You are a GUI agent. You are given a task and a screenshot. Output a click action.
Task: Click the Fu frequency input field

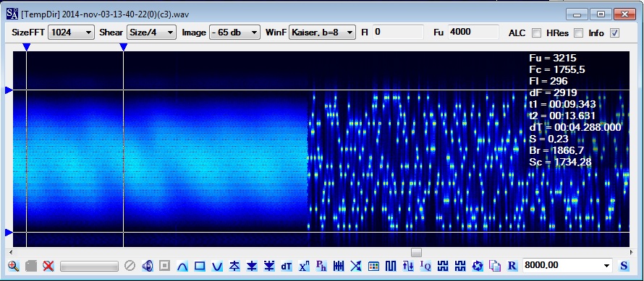pyautogui.click(x=473, y=32)
